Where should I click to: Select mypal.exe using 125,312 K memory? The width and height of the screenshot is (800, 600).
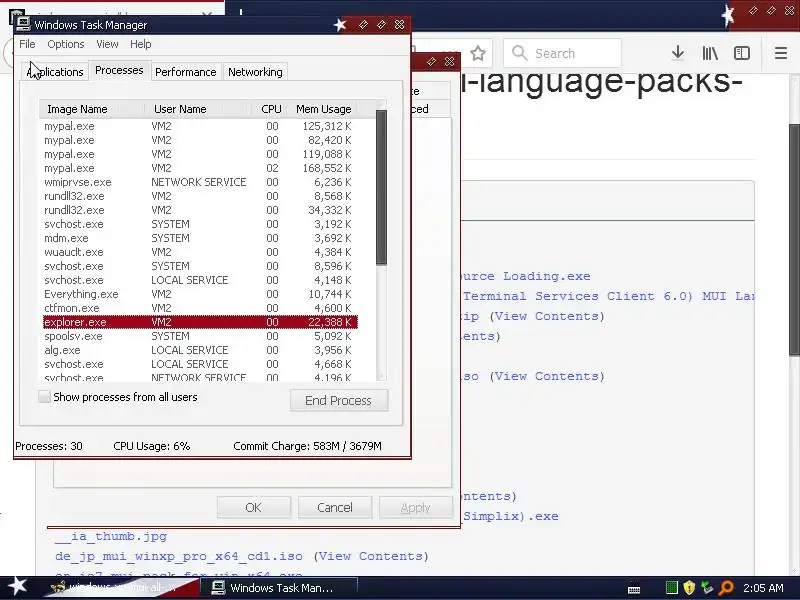click(200, 126)
